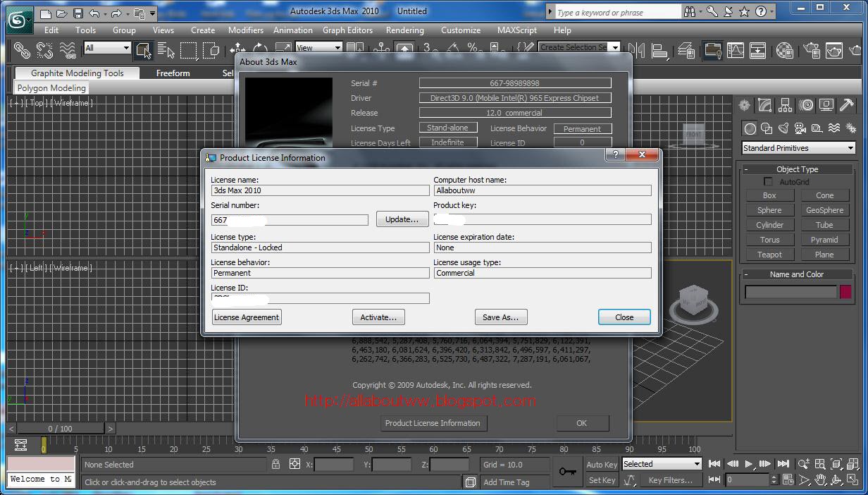Click the Open File folder icon in title bar
868x495 pixels.
coord(62,13)
